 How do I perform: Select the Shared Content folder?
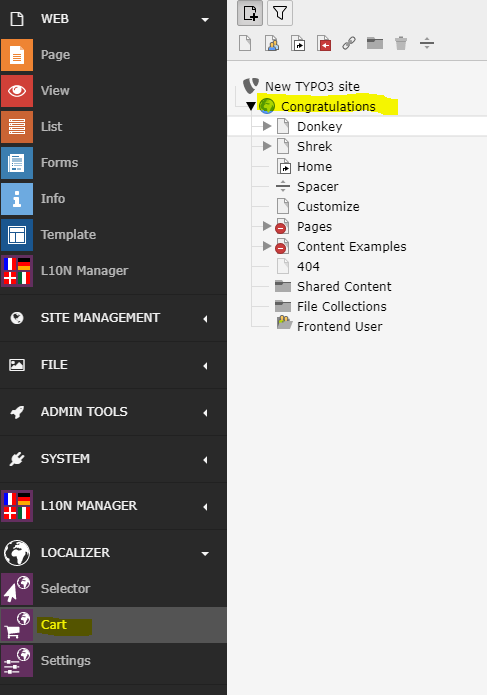point(344,286)
